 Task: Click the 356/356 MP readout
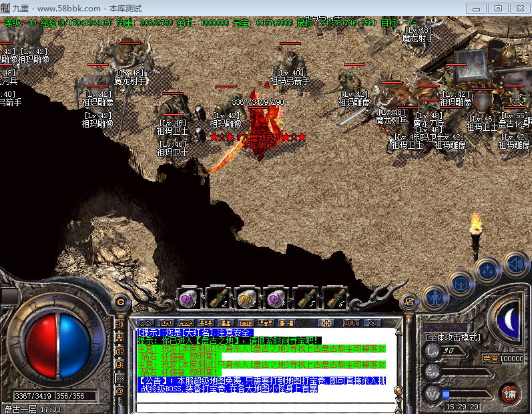70,396
